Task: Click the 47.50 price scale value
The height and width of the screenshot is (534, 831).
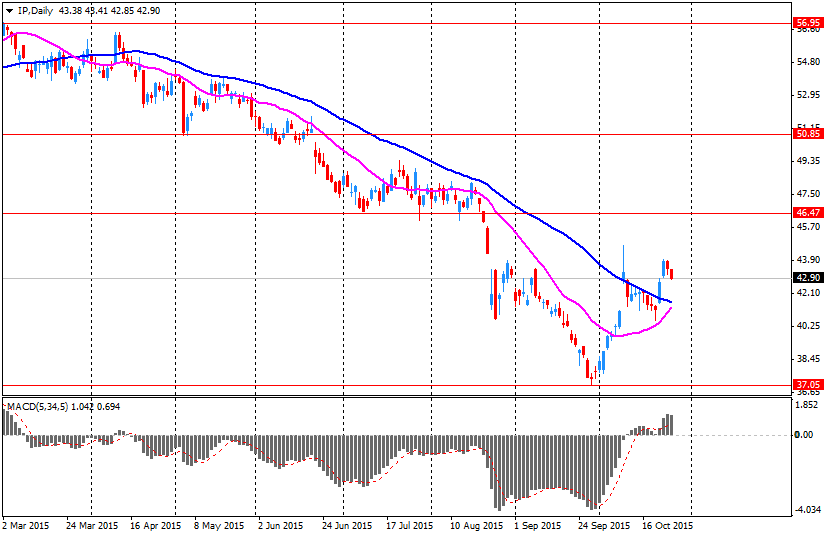Action: click(809, 194)
